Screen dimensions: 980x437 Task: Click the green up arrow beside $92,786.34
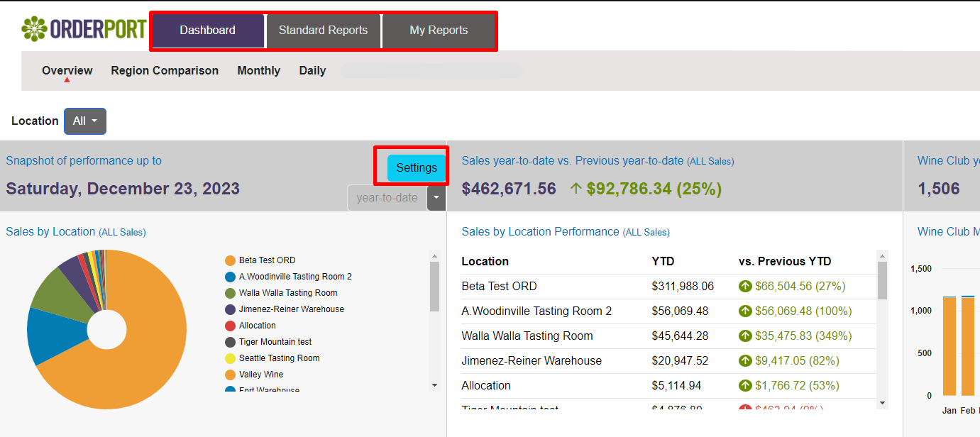pyautogui.click(x=576, y=189)
